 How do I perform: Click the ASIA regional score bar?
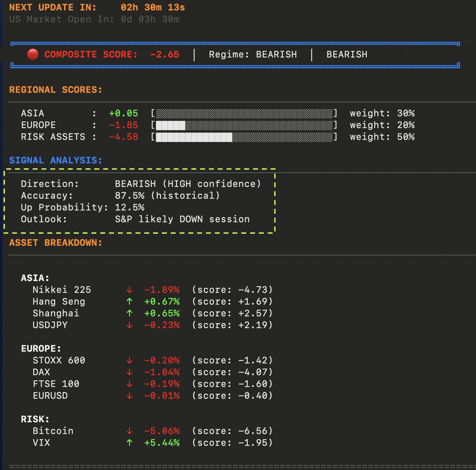[244, 114]
